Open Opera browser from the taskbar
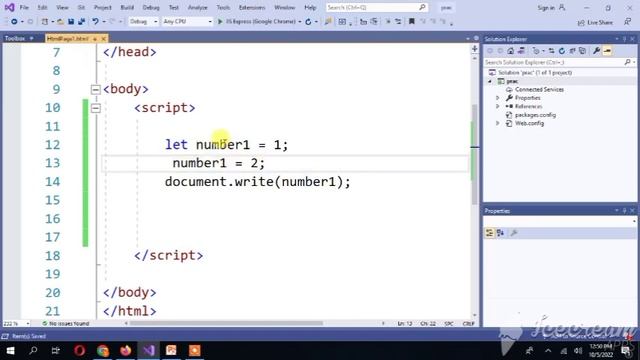Screen dimensions: 640x360 [80, 351]
